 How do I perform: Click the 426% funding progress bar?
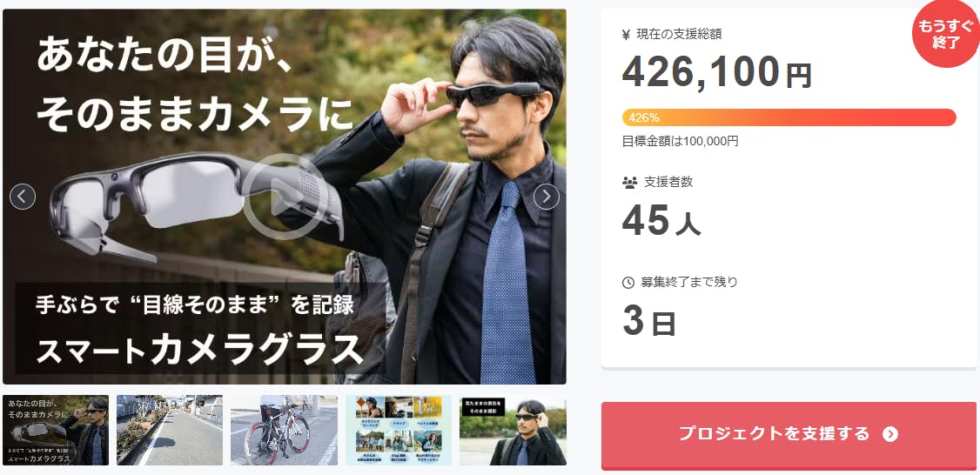click(x=789, y=117)
